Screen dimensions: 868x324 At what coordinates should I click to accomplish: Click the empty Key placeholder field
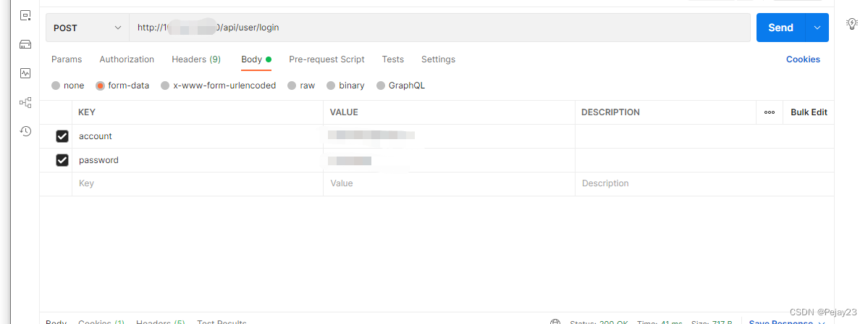(x=198, y=184)
